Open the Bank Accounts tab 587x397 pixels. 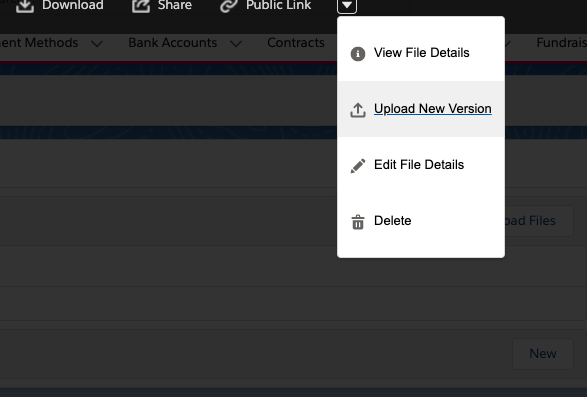tap(173, 43)
